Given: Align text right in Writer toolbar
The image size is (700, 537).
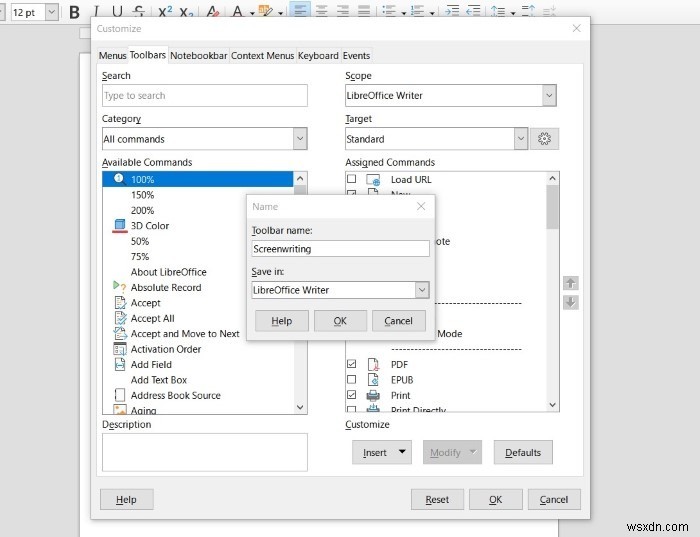Looking at the screenshot, I should tap(343, 11).
